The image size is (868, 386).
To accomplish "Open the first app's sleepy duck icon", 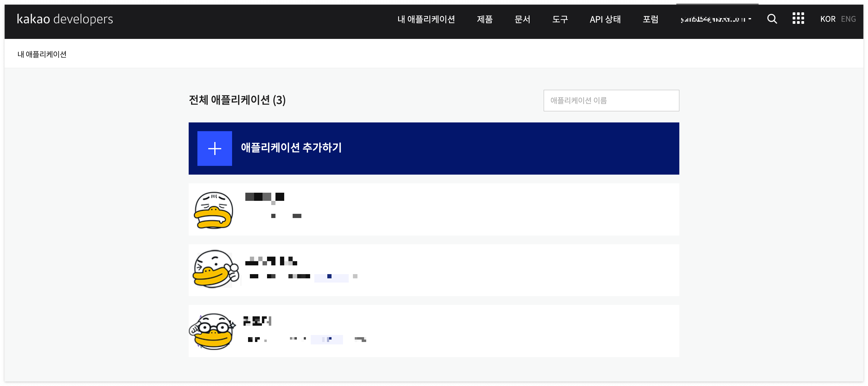I will 214,210.
